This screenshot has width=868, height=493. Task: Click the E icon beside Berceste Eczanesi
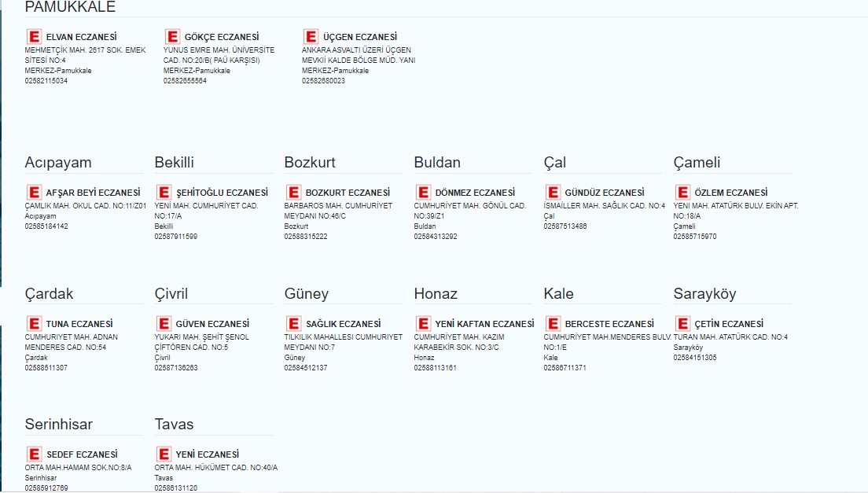pyautogui.click(x=553, y=324)
